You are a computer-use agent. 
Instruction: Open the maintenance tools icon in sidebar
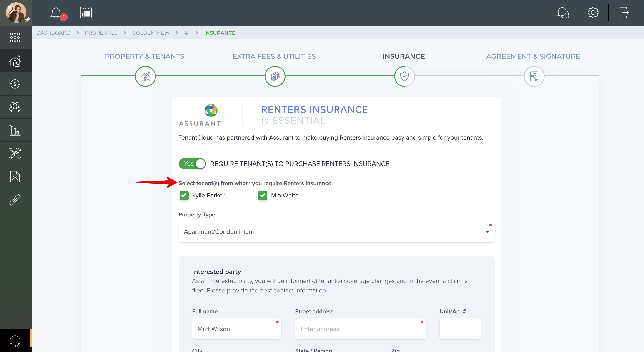(x=15, y=153)
